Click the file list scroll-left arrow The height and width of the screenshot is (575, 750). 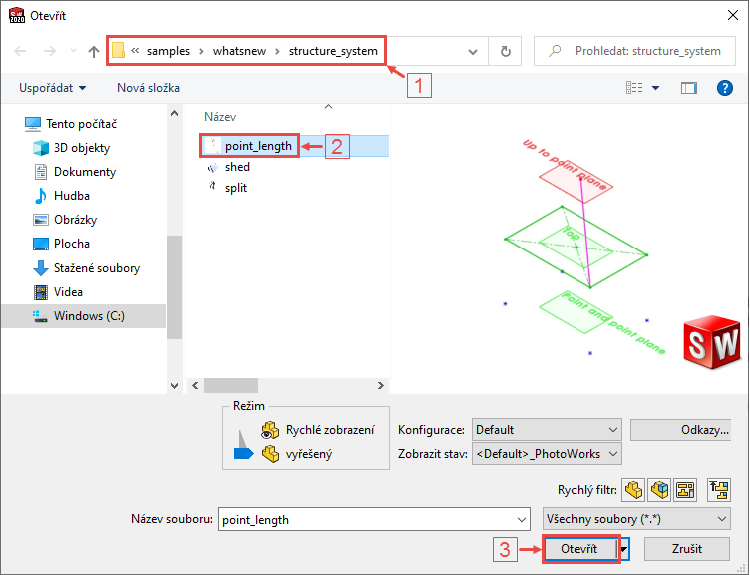tap(195, 386)
